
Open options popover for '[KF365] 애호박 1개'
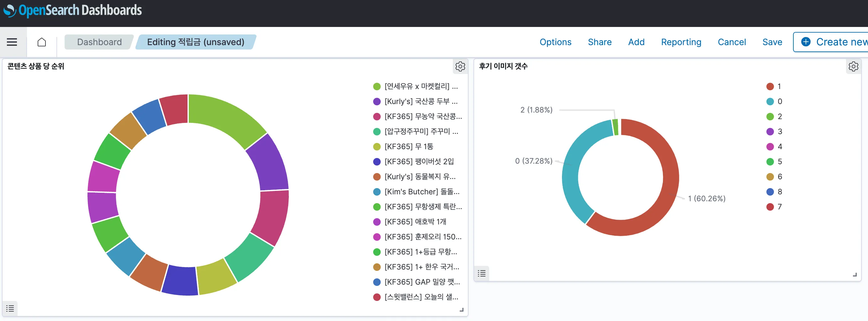pyautogui.click(x=415, y=222)
